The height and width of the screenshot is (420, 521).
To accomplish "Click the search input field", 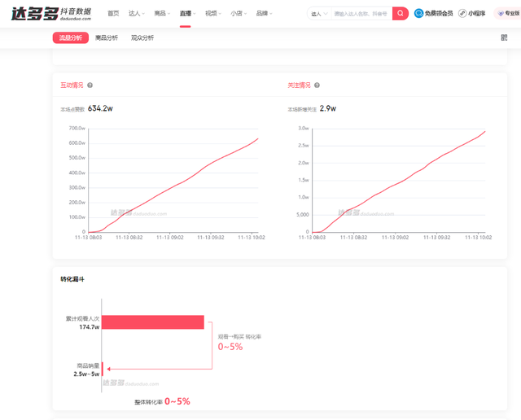I will click(361, 14).
